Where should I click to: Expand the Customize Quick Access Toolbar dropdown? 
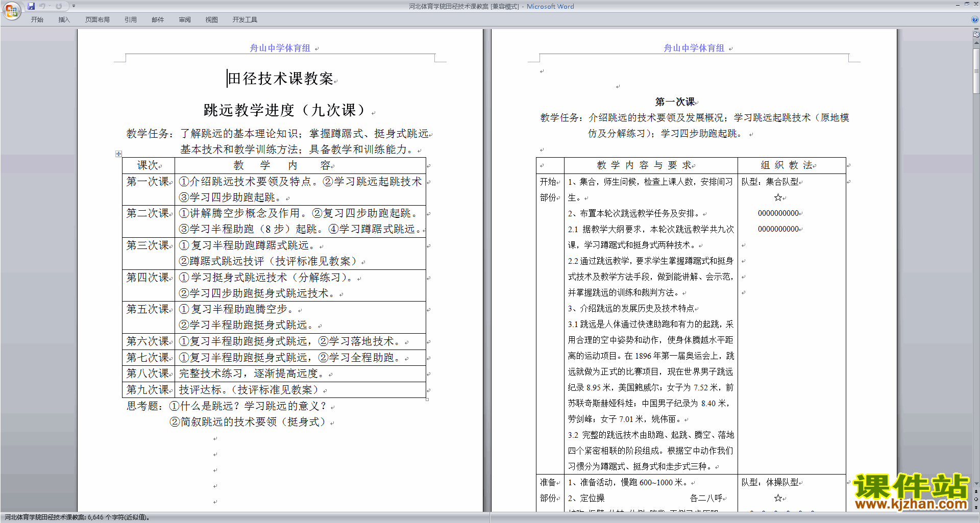[x=73, y=6]
